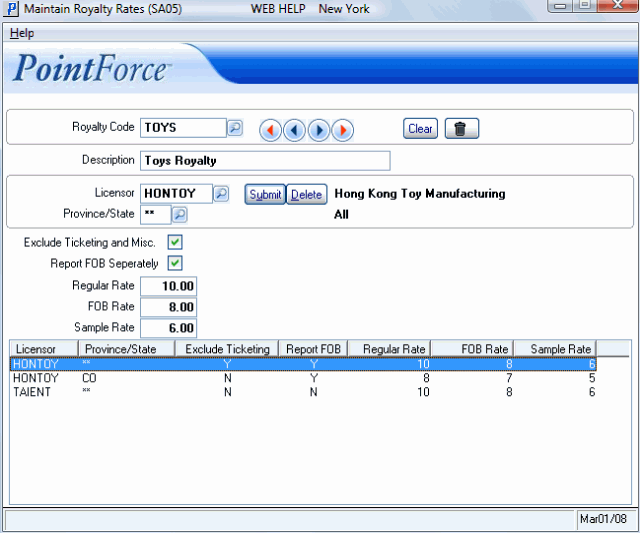Click the trash can delete icon
Screen dimensions: 640x533
click(x=462, y=129)
